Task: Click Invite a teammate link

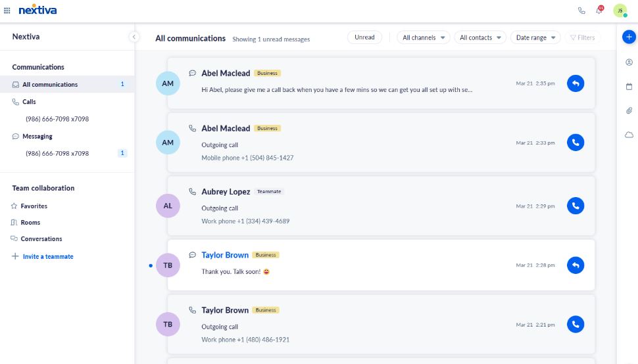Action: (43, 256)
